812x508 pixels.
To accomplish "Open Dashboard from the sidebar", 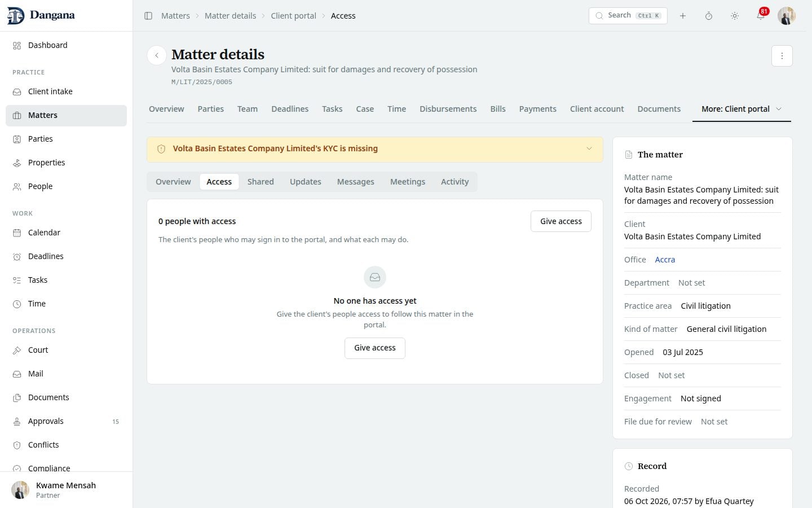I will click(66, 45).
